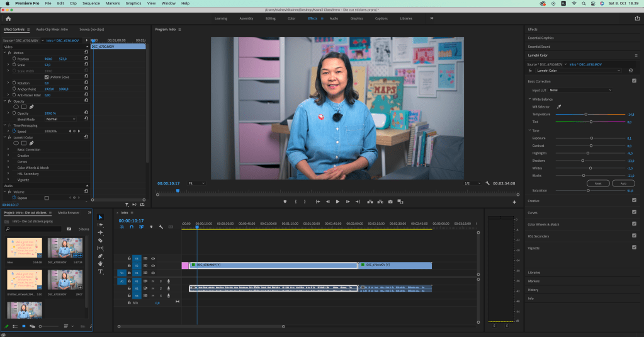Open the Fit zoom level dropdown
This screenshot has width=644, height=337.
tap(196, 183)
